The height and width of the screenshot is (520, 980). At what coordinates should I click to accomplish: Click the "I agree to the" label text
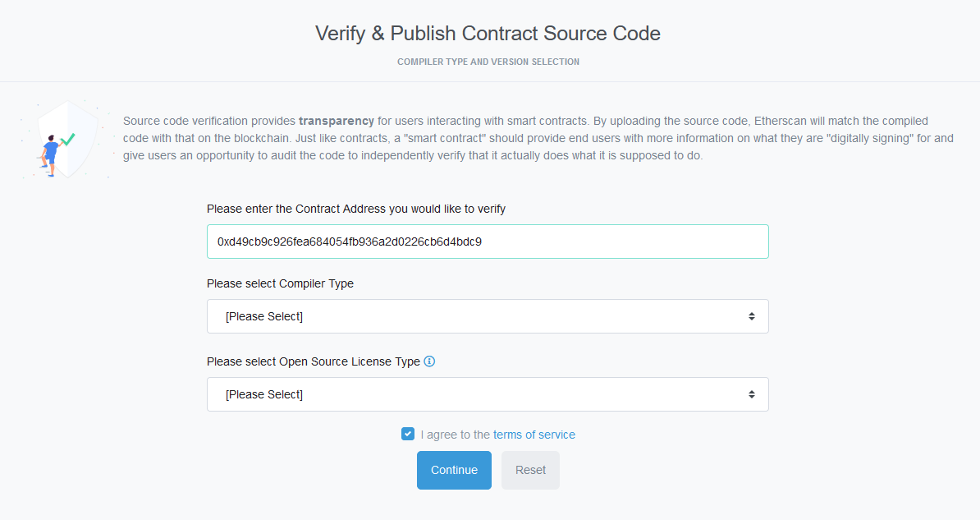[455, 435]
